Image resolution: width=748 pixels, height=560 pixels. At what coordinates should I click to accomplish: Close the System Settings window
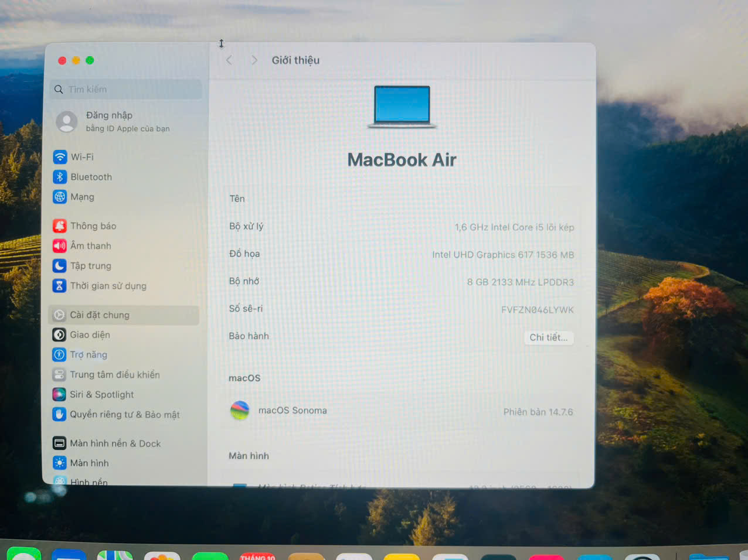pos(62,60)
